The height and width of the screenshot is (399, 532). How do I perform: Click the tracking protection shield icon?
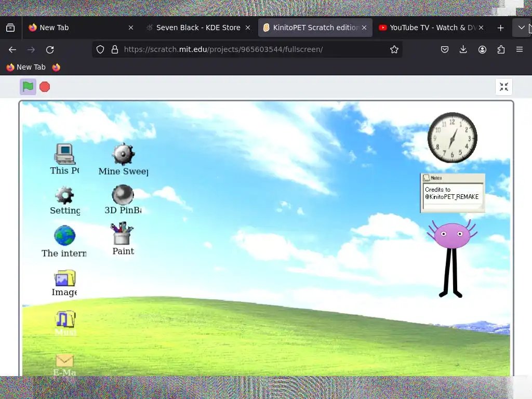pyautogui.click(x=100, y=49)
